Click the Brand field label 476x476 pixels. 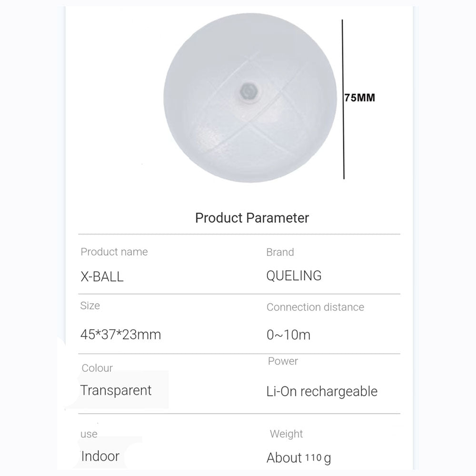coord(280,252)
